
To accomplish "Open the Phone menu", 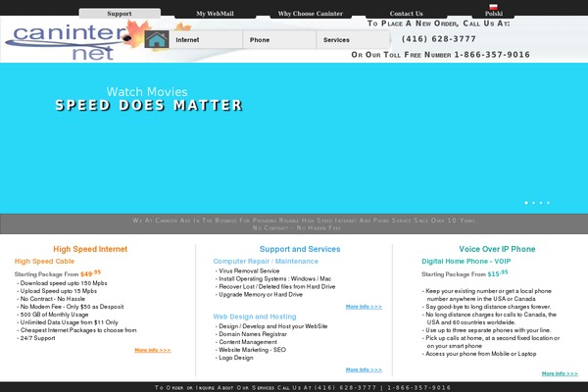I will pyautogui.click(x=279, y=40).
